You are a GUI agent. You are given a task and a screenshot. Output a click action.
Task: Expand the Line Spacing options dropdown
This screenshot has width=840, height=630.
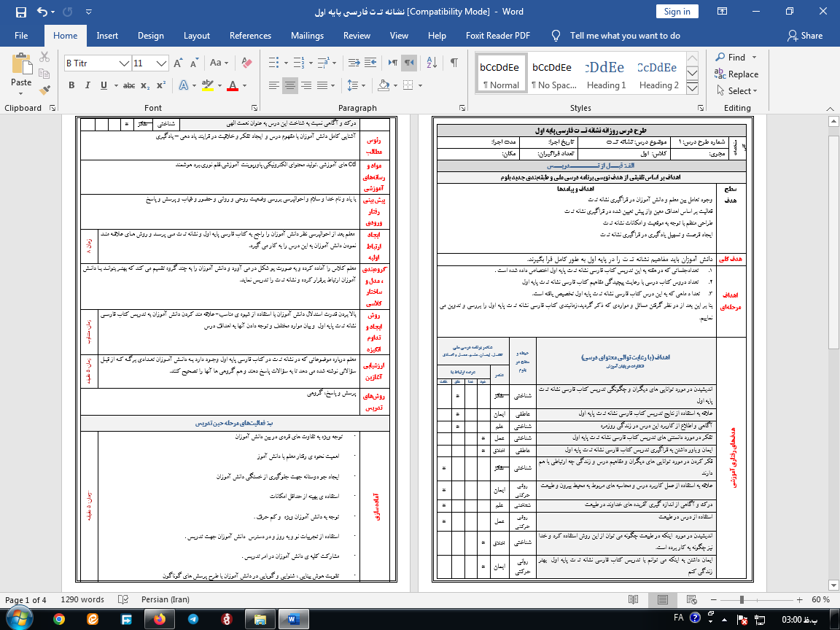[363, 85]
